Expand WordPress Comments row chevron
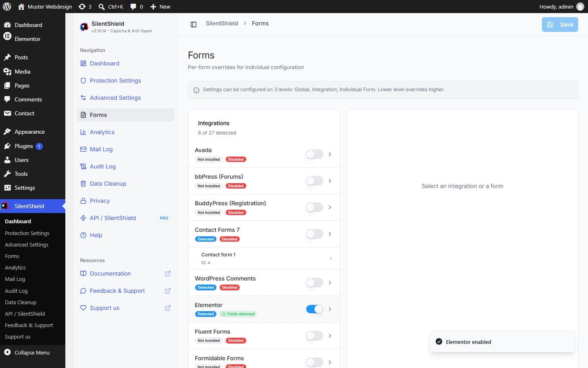This screenshot has height=368, width=588. point(330,283)
